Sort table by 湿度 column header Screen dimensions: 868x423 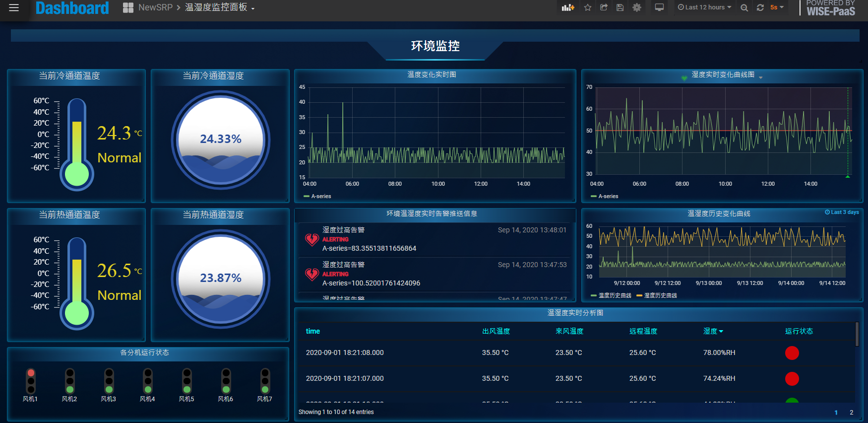tap(713, 331)
